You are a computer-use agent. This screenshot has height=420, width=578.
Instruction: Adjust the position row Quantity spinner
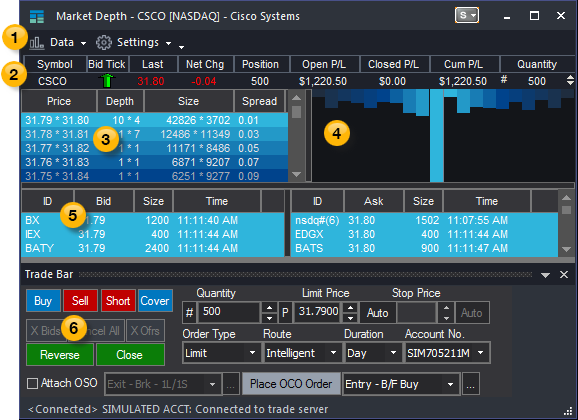(x=570, y=80)
